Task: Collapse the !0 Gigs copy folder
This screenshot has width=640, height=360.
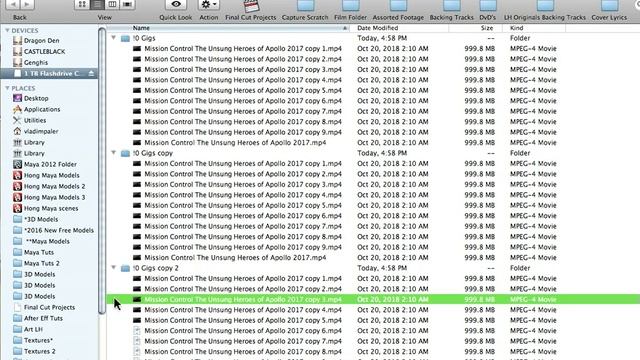Action: point(113,153)
